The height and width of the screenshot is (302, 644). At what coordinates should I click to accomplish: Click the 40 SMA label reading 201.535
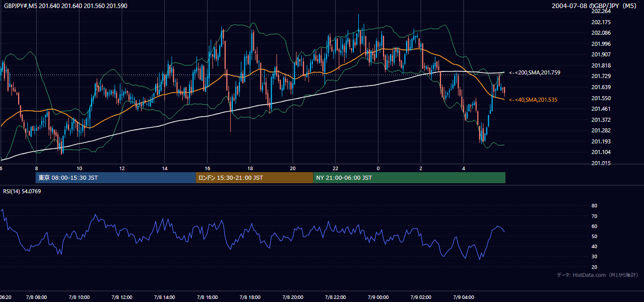pos(533,100)
